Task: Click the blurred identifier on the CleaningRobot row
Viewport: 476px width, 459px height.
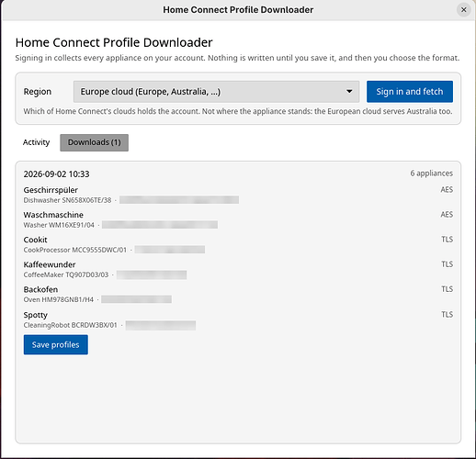Action: click(x=161, y=325)
